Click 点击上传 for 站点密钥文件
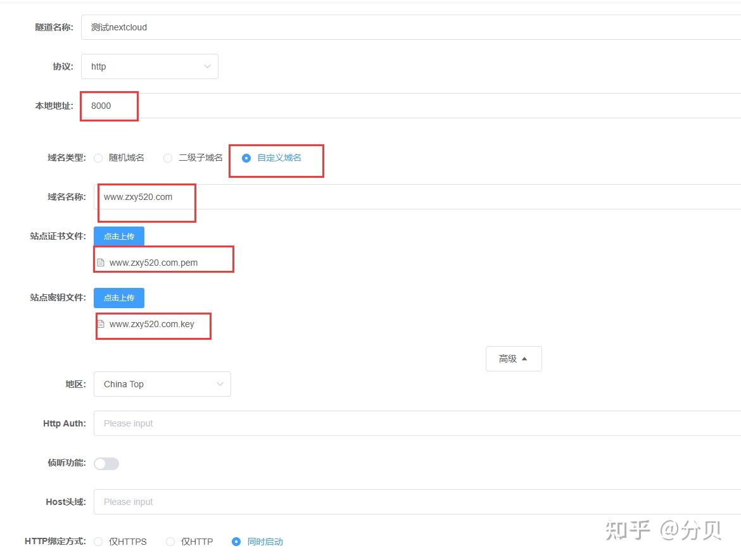 tap(119, 297)
